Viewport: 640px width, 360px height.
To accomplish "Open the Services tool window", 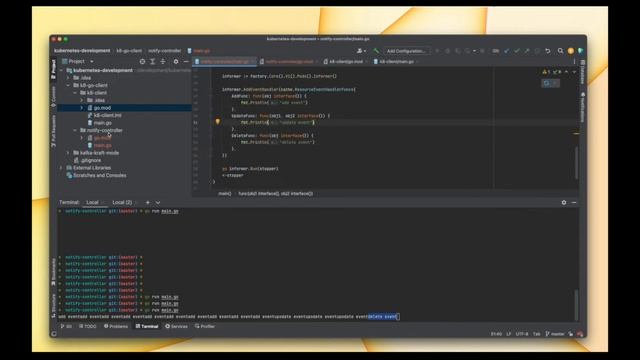I will tap(176, 327).
